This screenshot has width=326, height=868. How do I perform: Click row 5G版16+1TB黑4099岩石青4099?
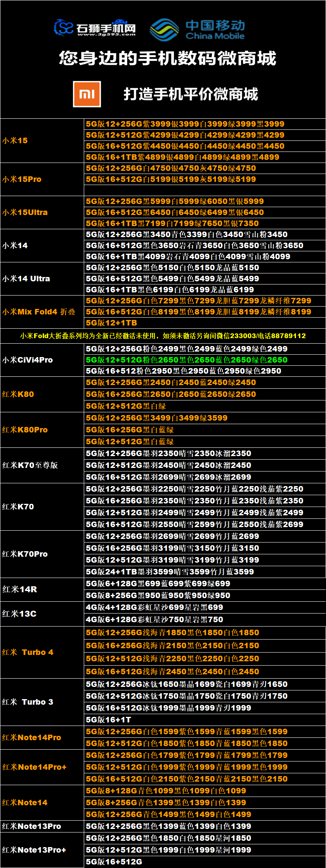click(x=205, y=256)
